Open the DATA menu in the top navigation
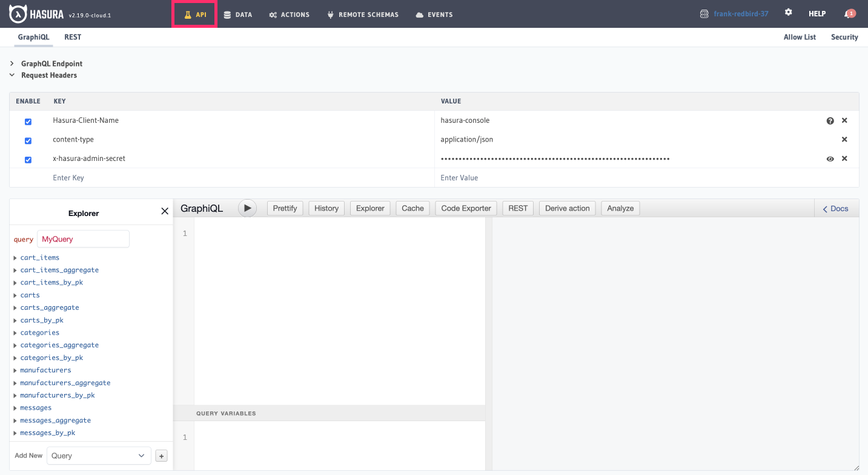The image size is (868, 475). tap(237, 15)
